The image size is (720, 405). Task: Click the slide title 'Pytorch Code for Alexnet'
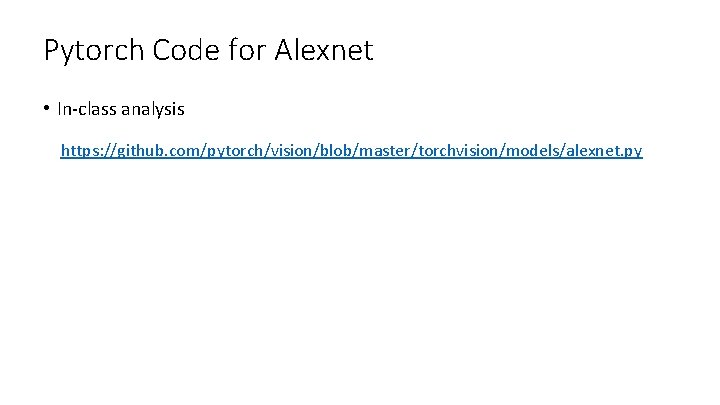(208, 50)
